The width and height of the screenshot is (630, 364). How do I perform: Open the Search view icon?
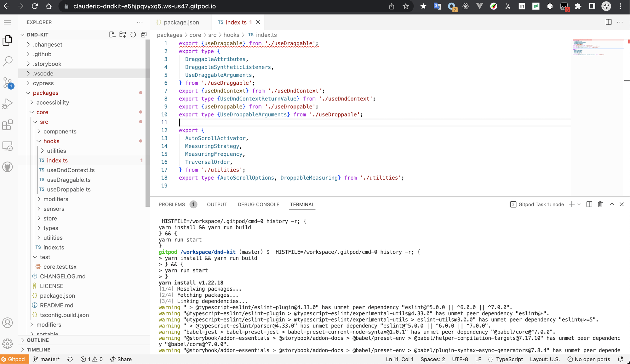tap(8, 61)
